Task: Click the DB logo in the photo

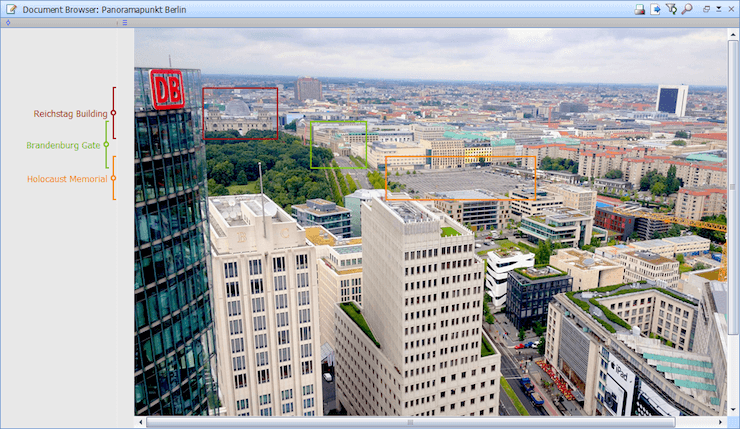Action: point(167,89)
